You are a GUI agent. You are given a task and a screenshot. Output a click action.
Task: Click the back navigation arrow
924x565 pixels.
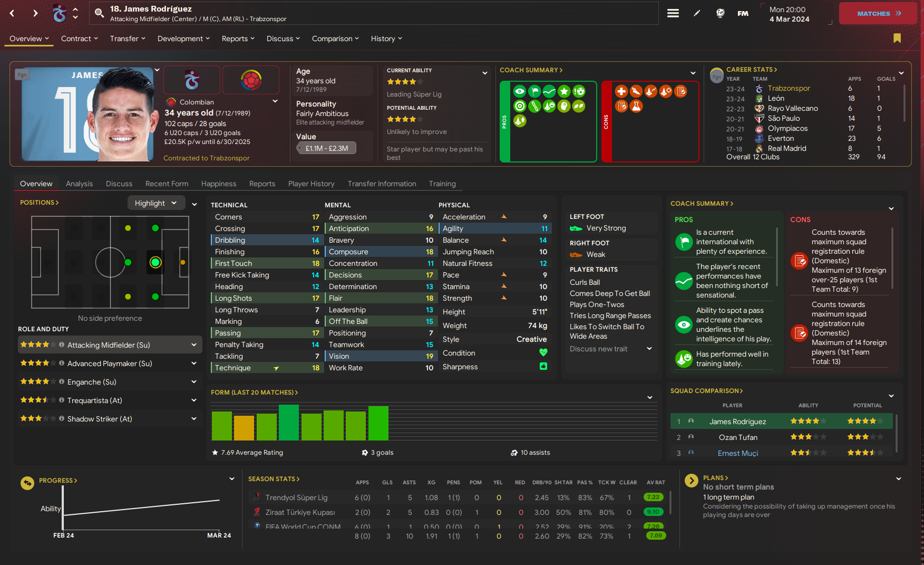(x=12, y=13)
